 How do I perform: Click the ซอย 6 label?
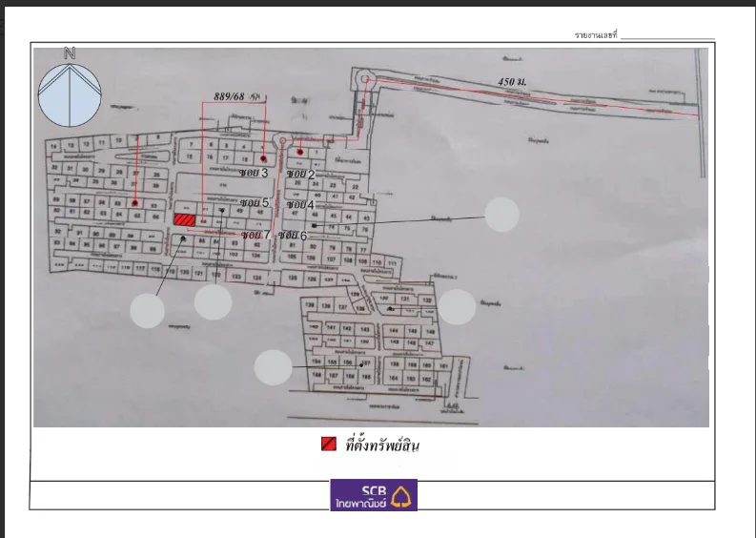[293, 236]
